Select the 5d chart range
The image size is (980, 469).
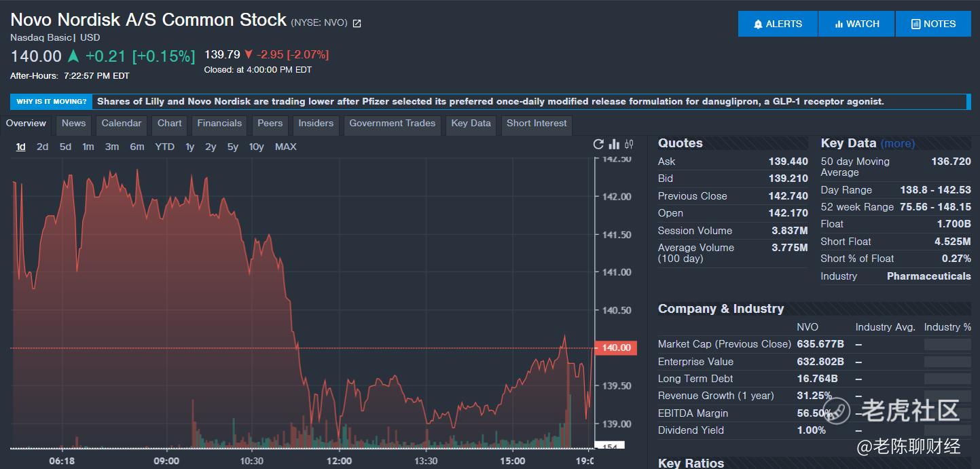65,147
